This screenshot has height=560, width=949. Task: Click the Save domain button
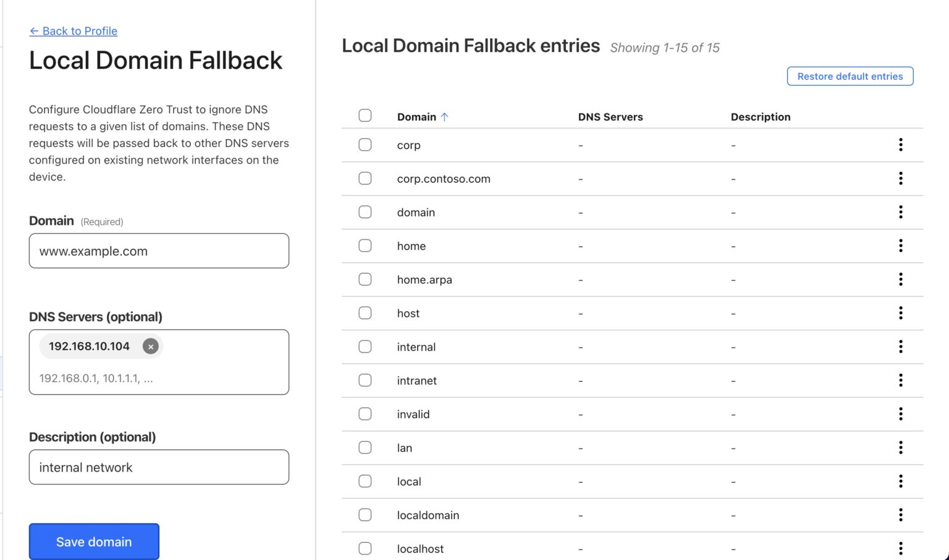[x=94, y=541]
